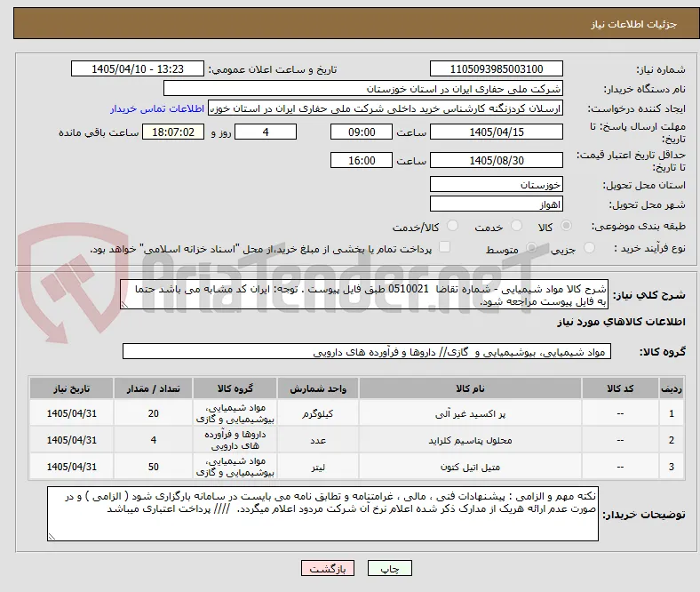This screenshot has height=592, width=700.
Task: Click the تعداد / مقدار column header
Action: click(153, 388)
